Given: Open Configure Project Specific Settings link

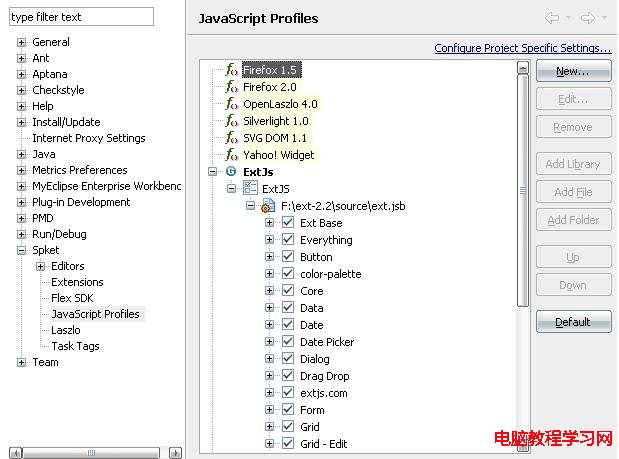Looking at the screenshot, I should (523, 48).
